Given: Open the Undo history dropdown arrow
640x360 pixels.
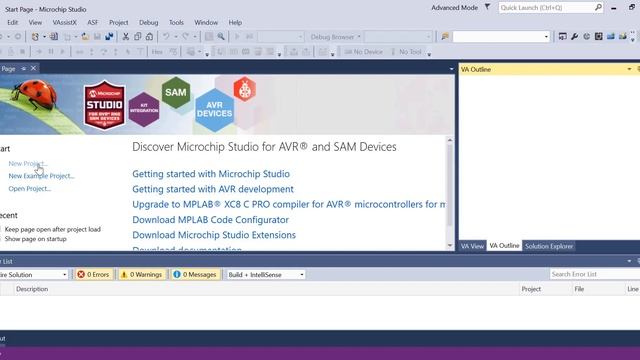Looking at the screenshot, I should pyautogui.click(x=176, y=37).
